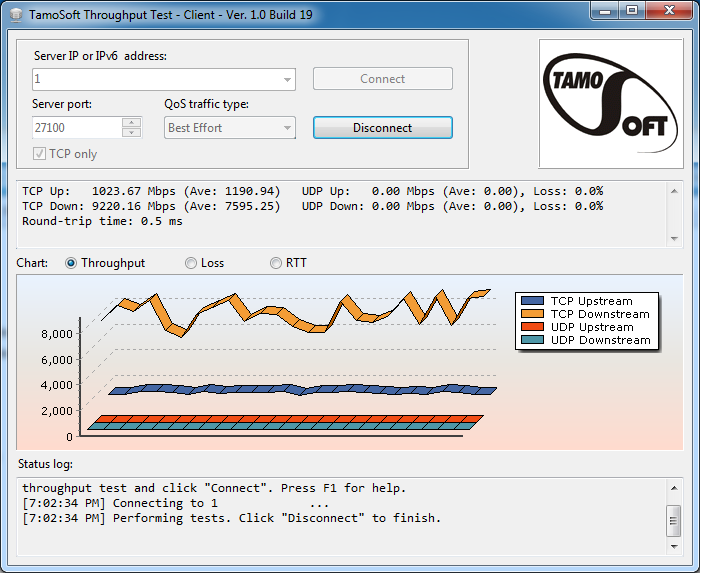Viewport: 701px width, 575px height.
Task: Click the 'UDP Downstream' legend label
Action: tap(600, 340)
